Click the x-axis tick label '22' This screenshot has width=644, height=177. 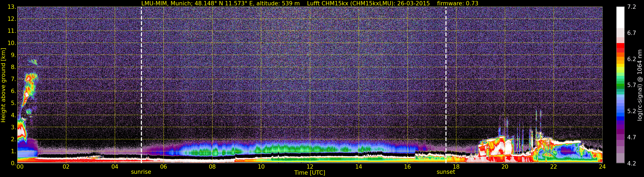pos(554,167)
